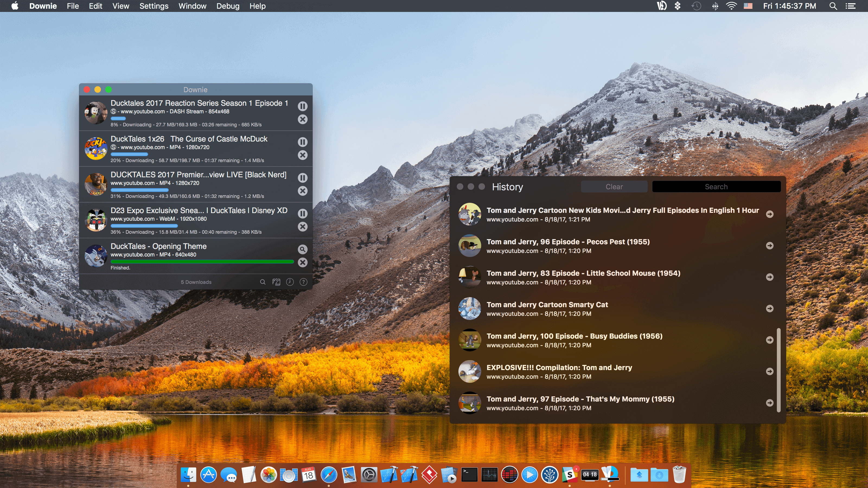This screenshot has width=868, height=488.
Task: Pause the Ducktales 2017 Reaction Series download
Action: [303, 106]
